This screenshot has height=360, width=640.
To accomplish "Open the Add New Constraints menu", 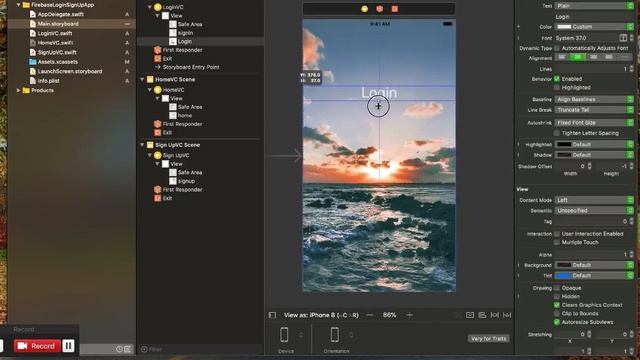I will [495, 315].
